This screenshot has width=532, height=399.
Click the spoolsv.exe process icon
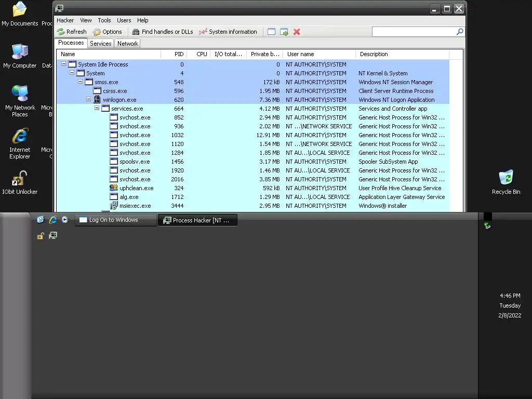114,161
